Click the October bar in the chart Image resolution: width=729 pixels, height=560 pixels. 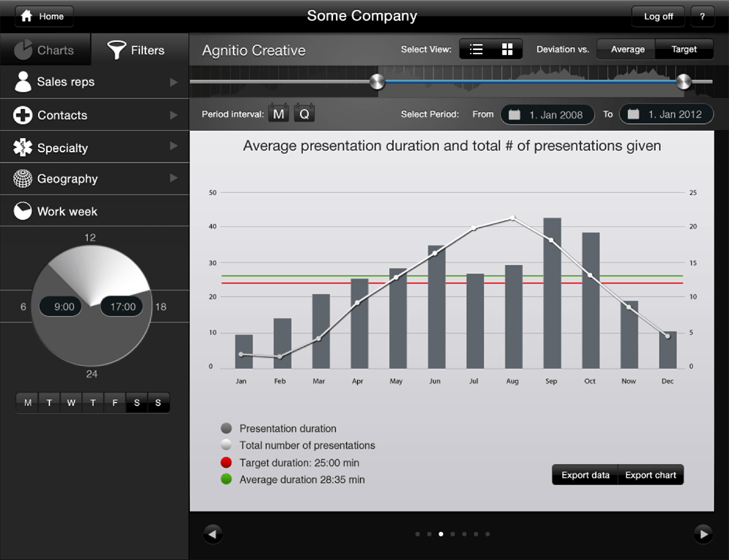[x=591, y=301]
